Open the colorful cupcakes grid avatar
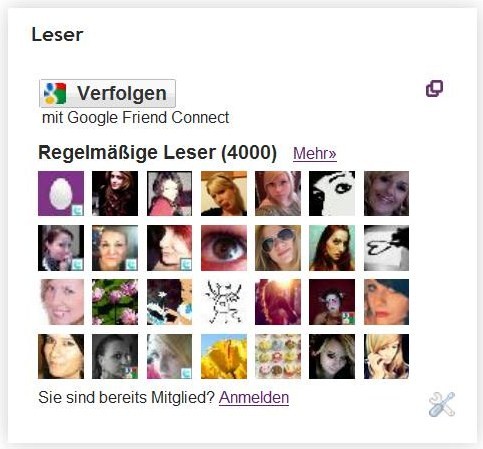 [x=278, y=356]
